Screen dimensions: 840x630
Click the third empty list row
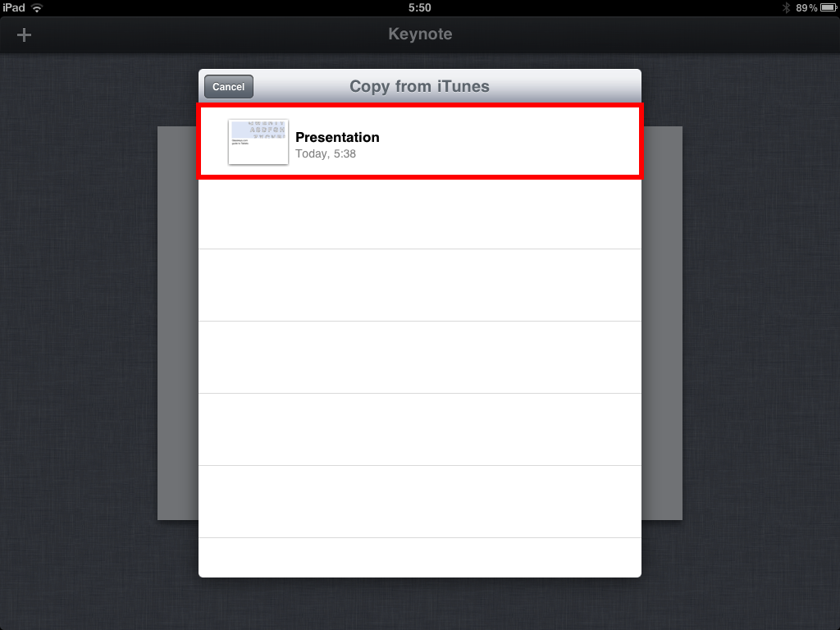click(420, 358)
